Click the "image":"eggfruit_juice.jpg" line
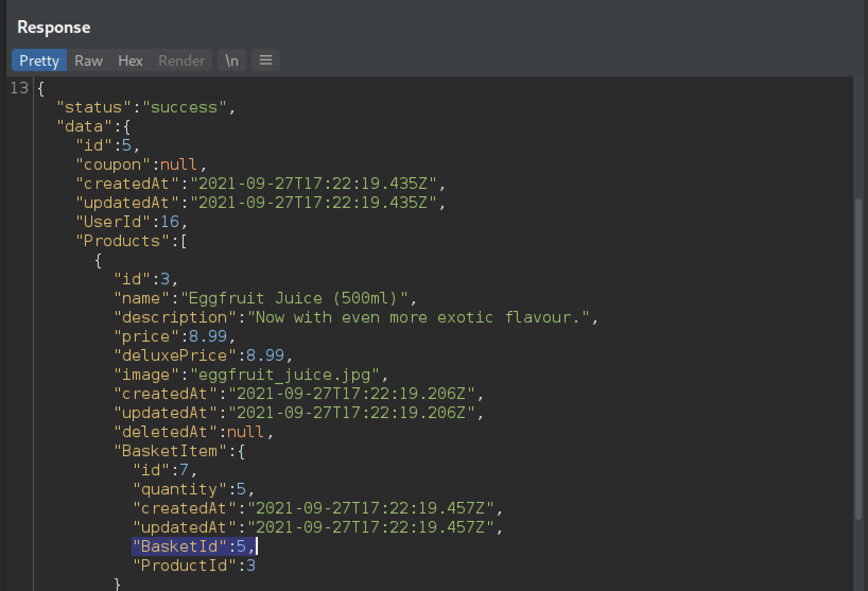This screenshot has height=591, width=868. tap(251, 375)
